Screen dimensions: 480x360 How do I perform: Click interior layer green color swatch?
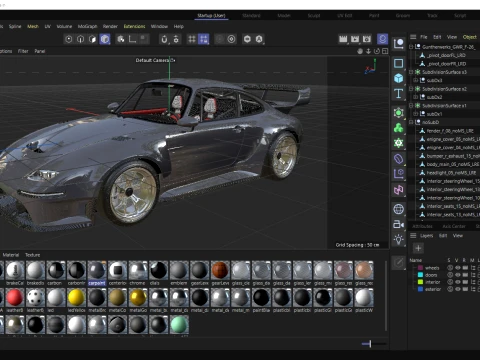420,282
